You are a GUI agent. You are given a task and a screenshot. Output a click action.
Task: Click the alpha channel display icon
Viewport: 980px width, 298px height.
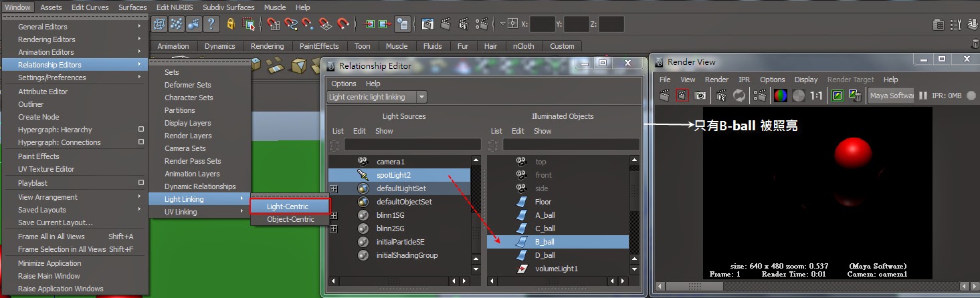point(798,96)
